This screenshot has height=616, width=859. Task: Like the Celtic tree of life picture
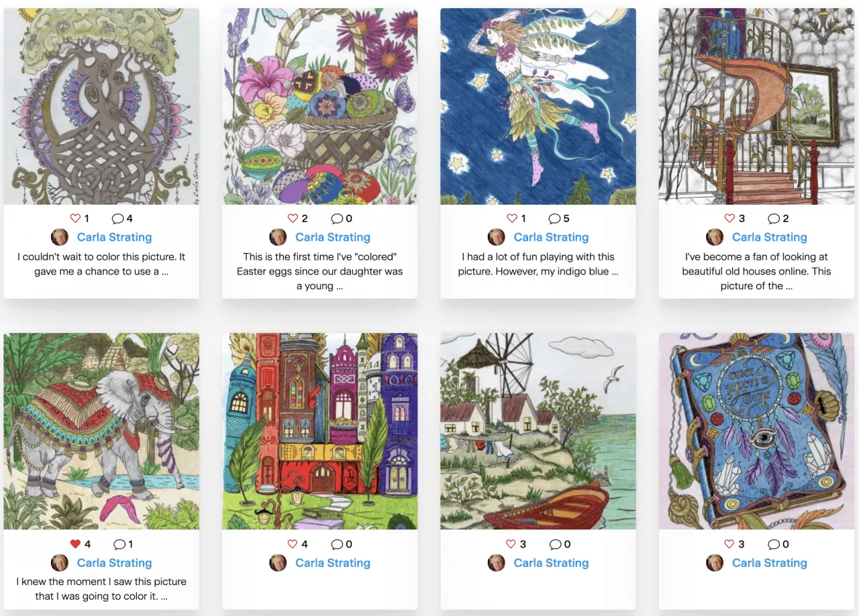pyautogui.click(x=75, y=218)
